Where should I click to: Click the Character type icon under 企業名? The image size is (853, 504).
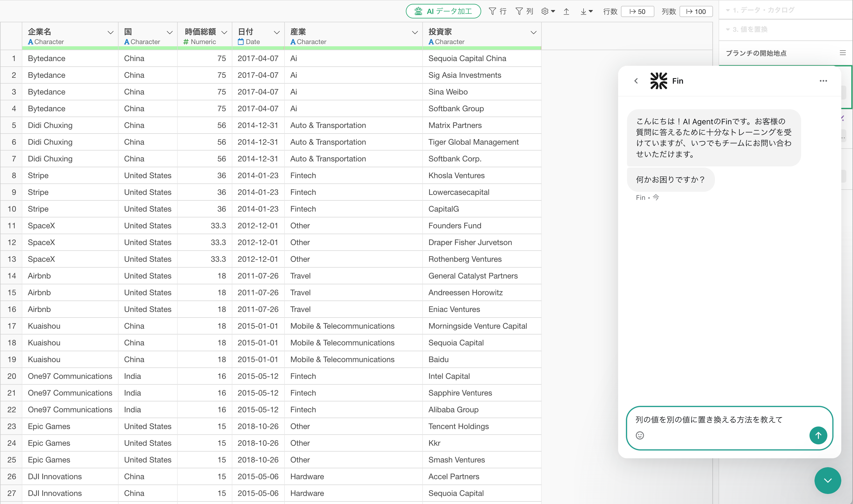pos(31,42)
